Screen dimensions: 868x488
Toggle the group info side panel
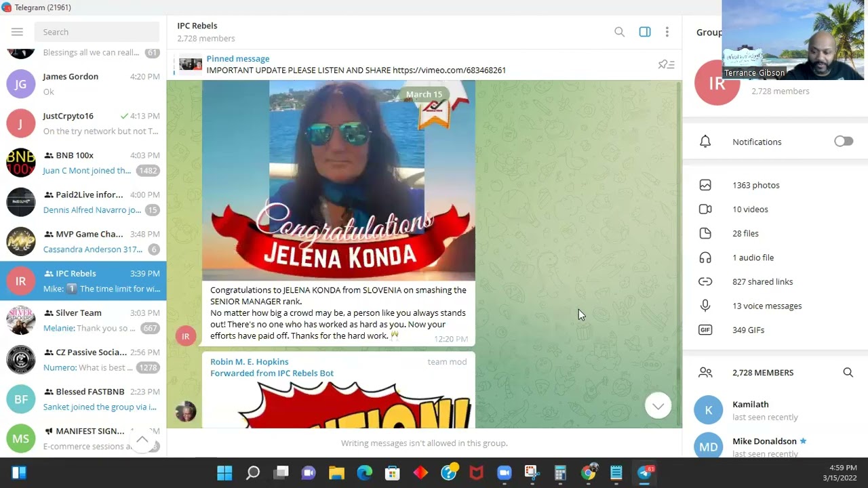(645, 32)
